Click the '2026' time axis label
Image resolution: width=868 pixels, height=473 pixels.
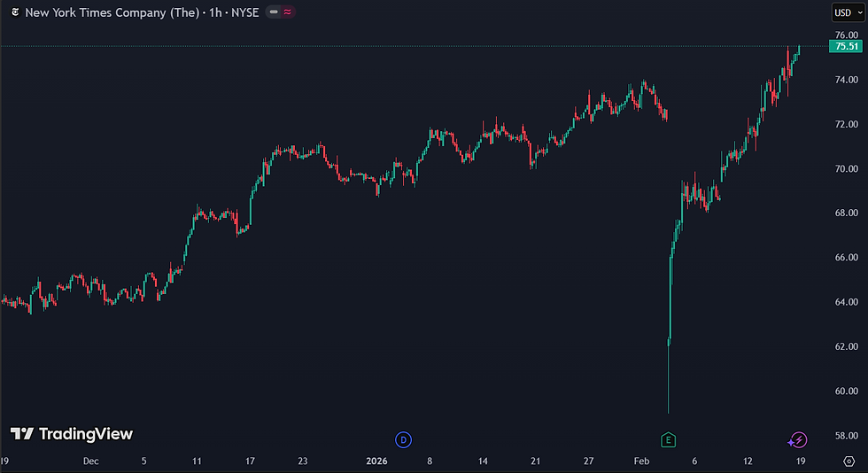tap(377, 461)
